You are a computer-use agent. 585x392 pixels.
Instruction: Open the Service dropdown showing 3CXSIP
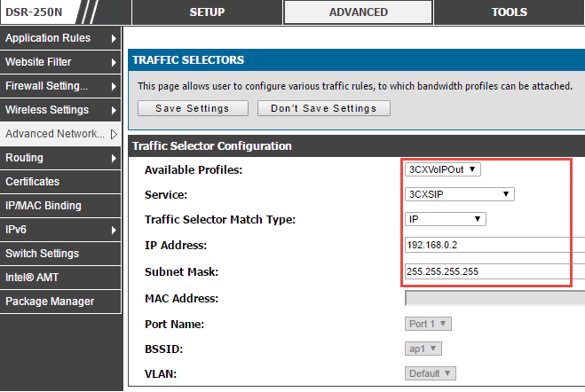pyautogui.click(x=459, y=194)
